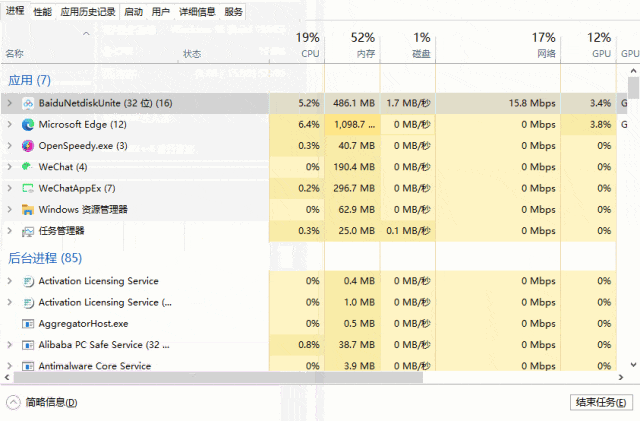
Task: Click Microsoft Edge's 3.8% GPU value
Action: pyautogui.click(x=600, y=125)
